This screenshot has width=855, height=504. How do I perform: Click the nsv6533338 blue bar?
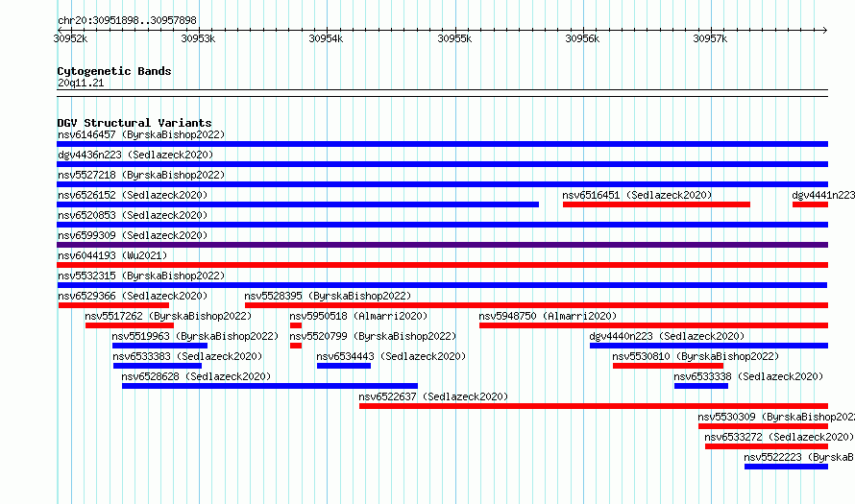pos(701,386)
